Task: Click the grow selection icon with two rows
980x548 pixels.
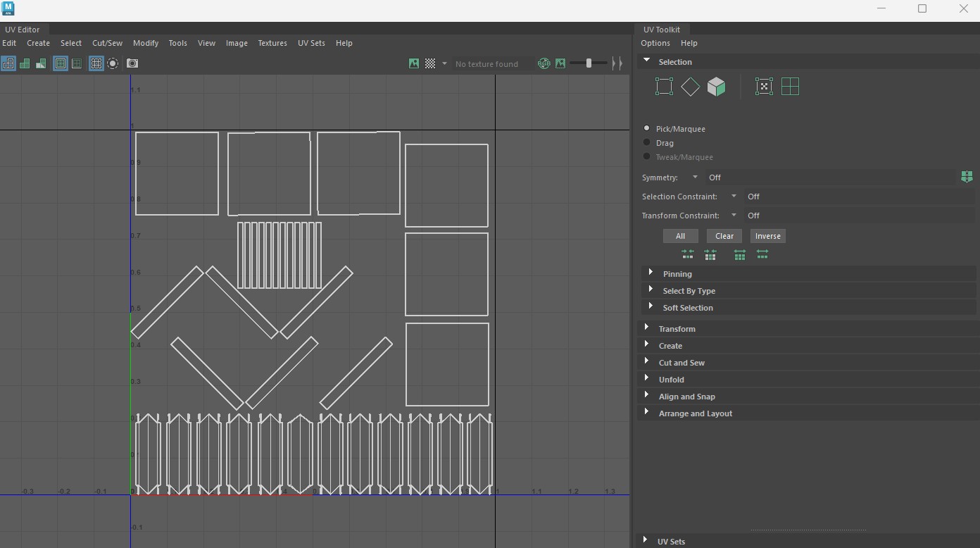Action: pyautogui.click(x=740, y=254)
